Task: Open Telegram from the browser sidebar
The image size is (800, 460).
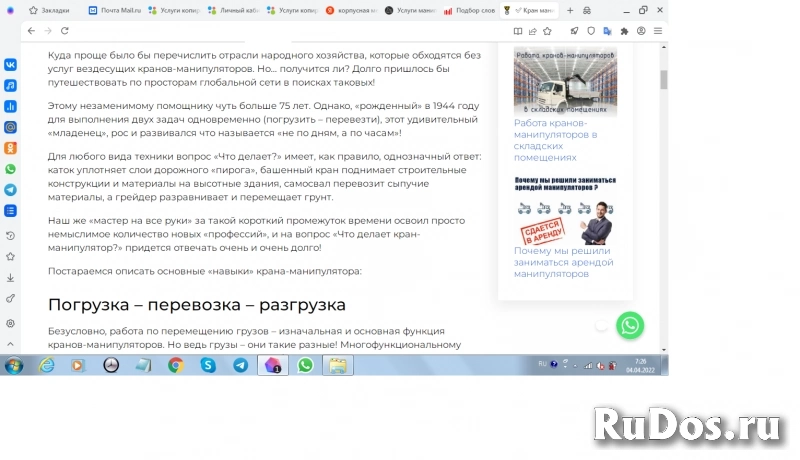Action: click(10, 190)
